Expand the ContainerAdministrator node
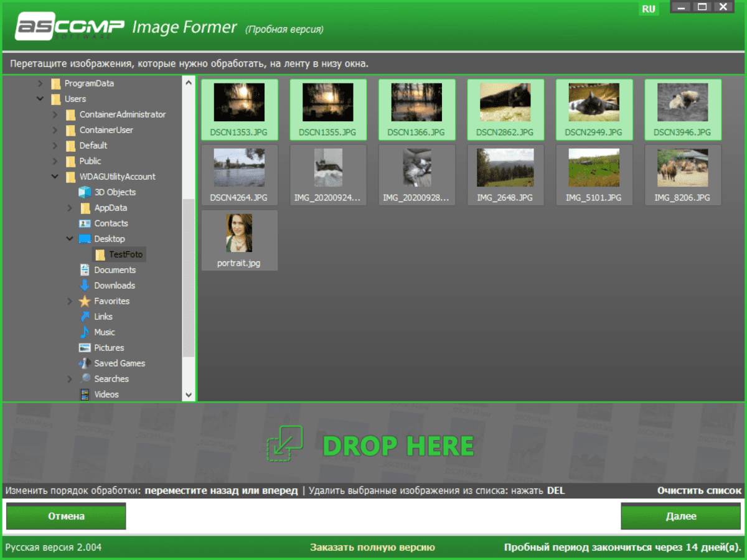 55,114
